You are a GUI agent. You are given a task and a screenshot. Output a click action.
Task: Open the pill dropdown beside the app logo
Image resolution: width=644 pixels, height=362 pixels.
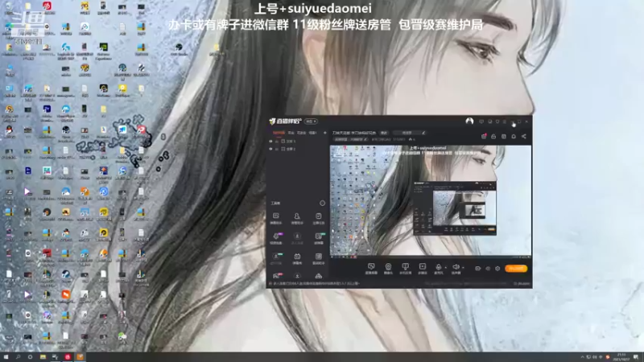point(311,121)
